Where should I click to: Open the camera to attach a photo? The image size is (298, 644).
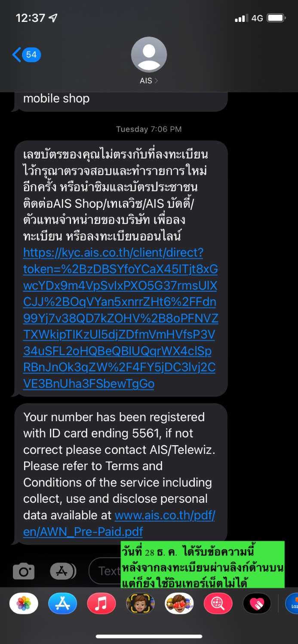point(24,571)
